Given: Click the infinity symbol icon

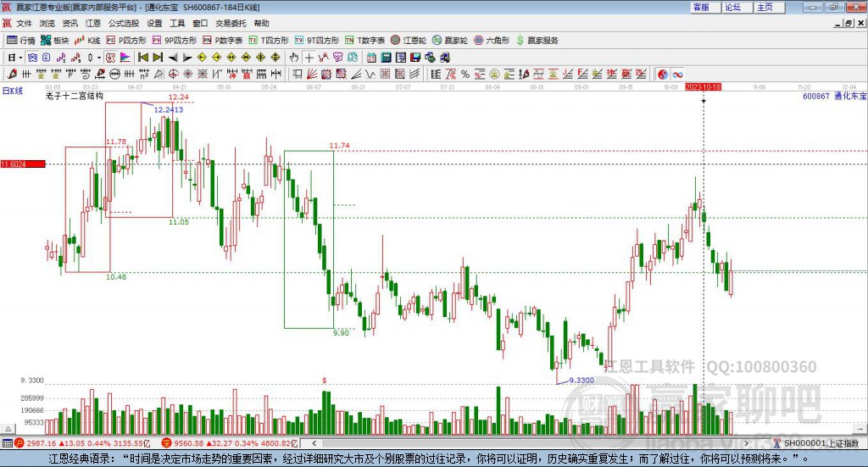Looking at the screenshot, I should pos(677,74).
